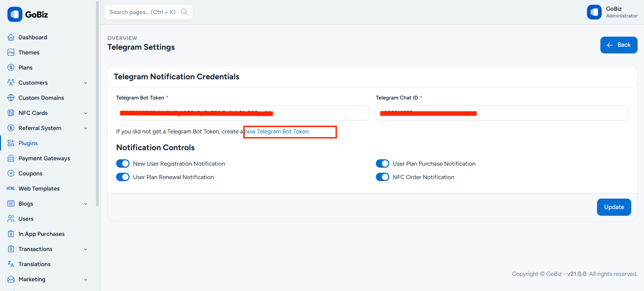Click the Custom Domains globe icon
This screenshot has width=644, height=291.
click(x=11, y=98)
